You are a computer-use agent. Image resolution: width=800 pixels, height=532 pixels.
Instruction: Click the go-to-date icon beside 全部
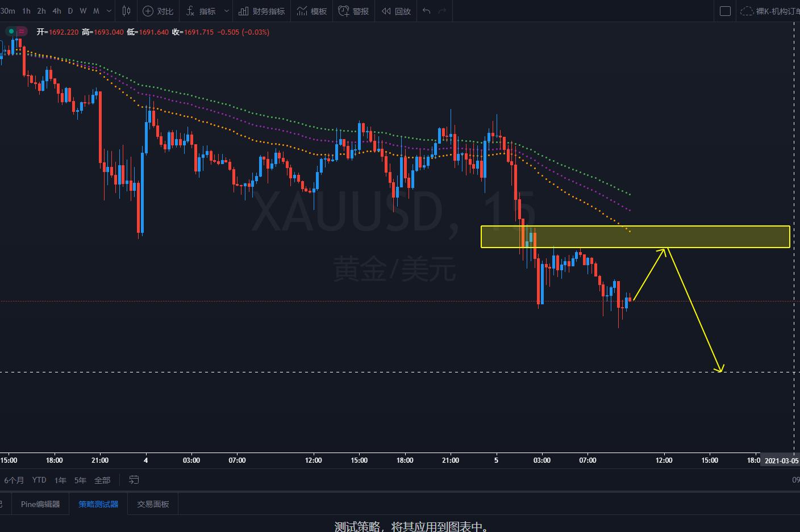tap(134, 480)
